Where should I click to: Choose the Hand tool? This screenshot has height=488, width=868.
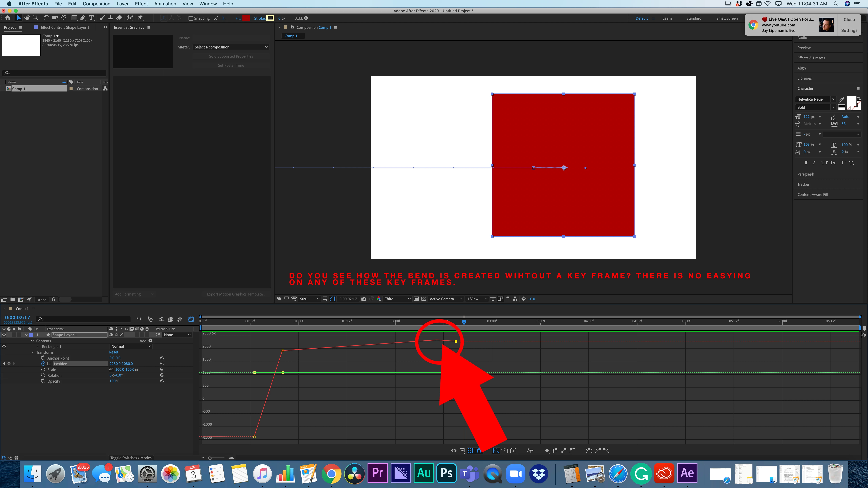[27, 18]
